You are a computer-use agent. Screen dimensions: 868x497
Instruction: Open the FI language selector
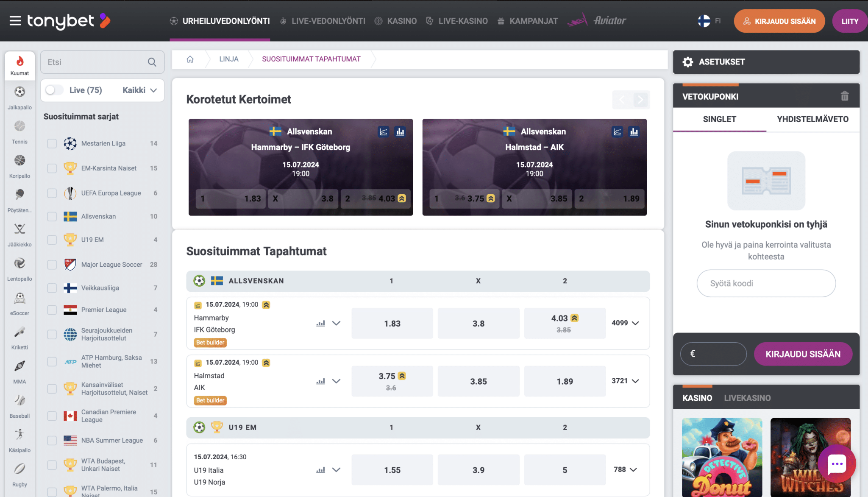tap(709, 21)
